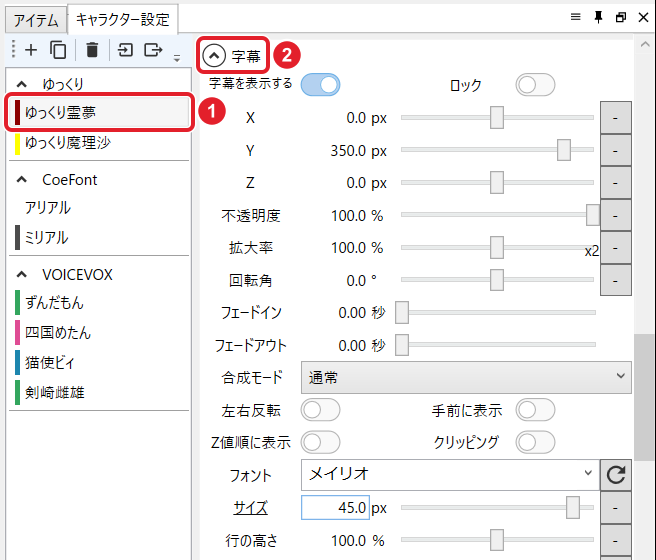Select the 四国めたん character
This screenshot has width=656, height=560.
(x=99, y=332)
